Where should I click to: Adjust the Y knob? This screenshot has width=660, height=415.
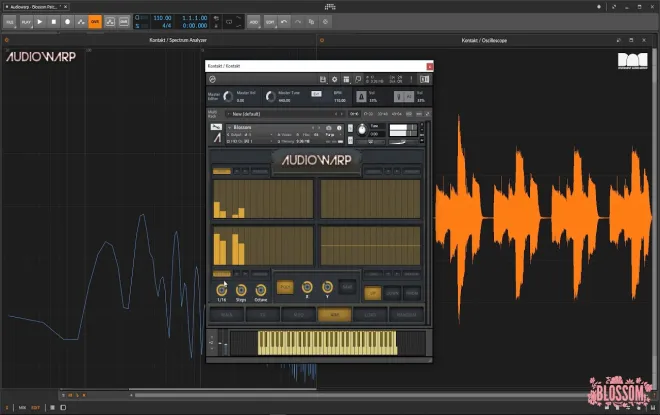click(x=327, y=287)
